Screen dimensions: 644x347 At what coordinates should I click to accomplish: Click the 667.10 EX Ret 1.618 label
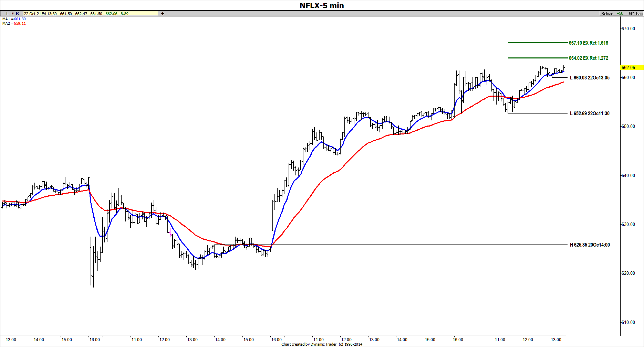click(x=589, y=43)
